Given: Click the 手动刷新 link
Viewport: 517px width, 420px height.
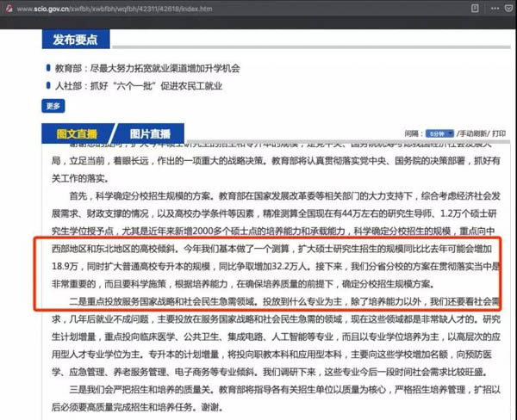Looking at the screenshot, I should pyautogui.click(x=473, y=133).
